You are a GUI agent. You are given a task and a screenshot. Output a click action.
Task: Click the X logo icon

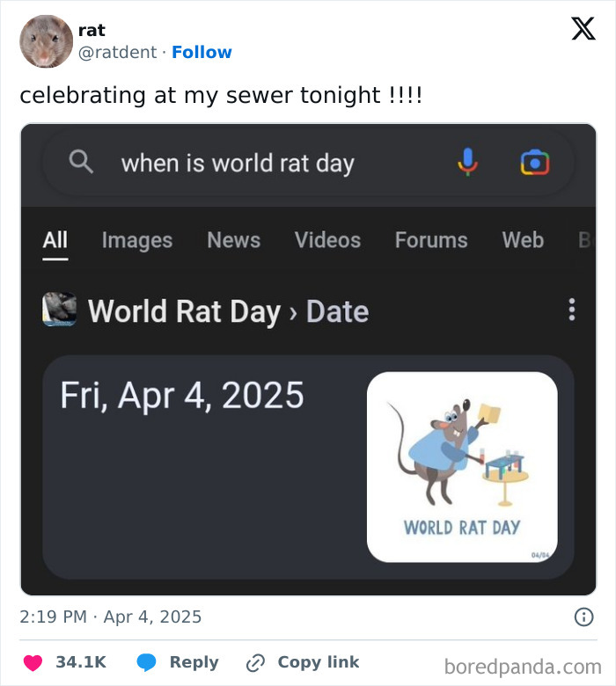(x=583, y=28)
